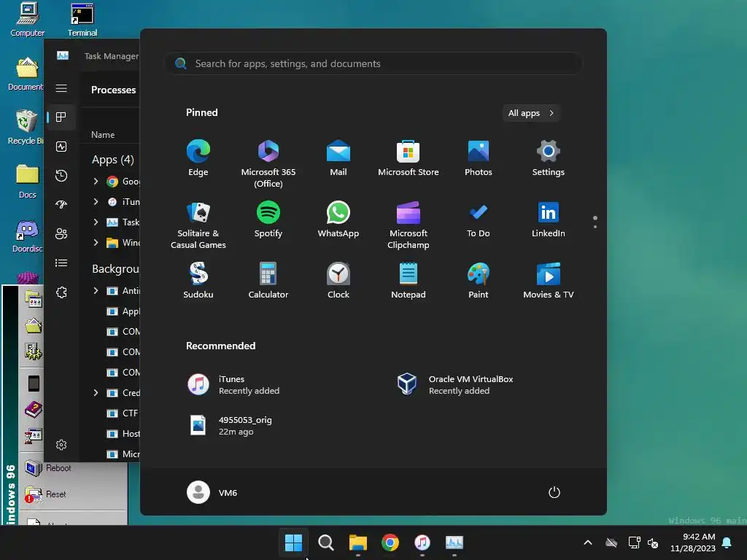This screenshot has height=560, width=747.
Task: Expand the Google Chrome process row
Action: point(96,181)
